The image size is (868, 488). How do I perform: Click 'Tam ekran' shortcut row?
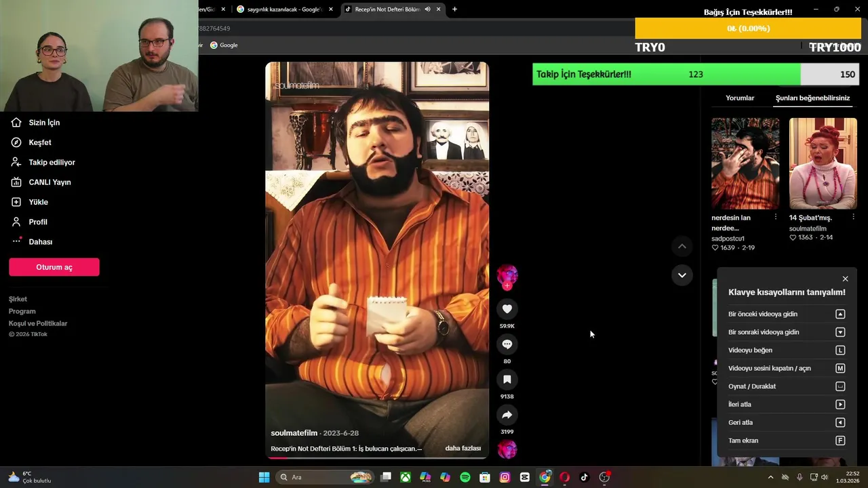(787, 441)
